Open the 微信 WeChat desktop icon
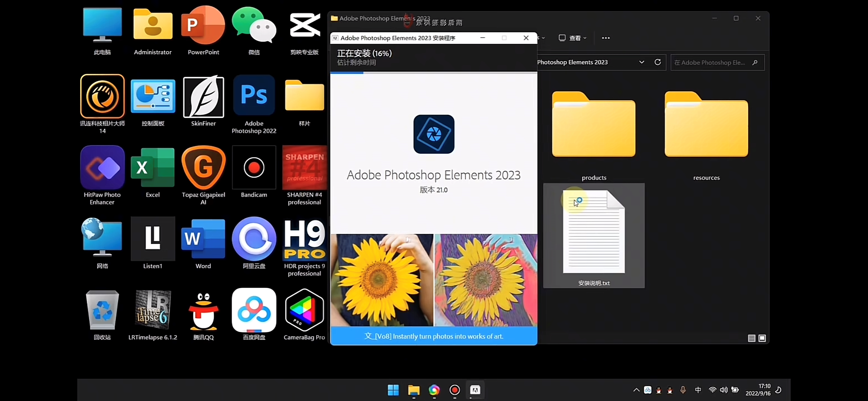Image resolution: width=868 pixels, height=401 pixels. point(254,31)
